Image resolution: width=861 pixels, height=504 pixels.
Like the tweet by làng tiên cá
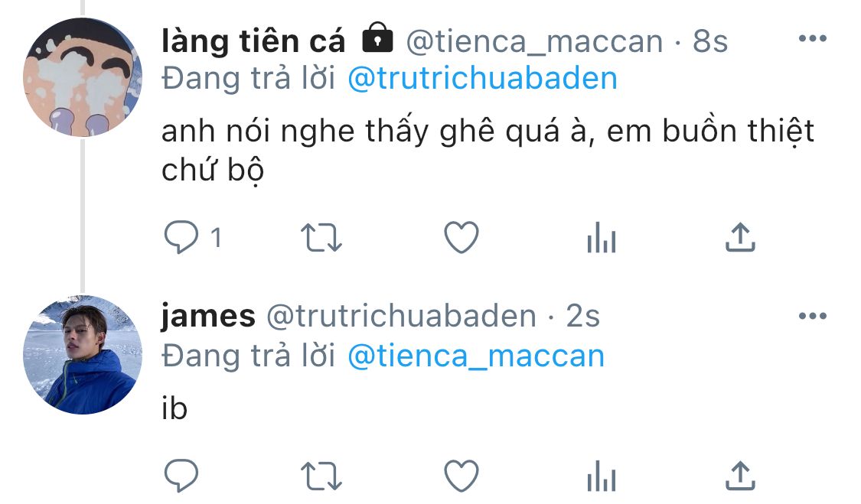coord(461,237)
